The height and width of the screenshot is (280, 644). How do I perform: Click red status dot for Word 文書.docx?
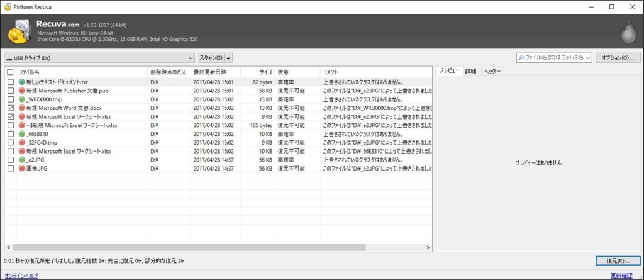point(22,108)
